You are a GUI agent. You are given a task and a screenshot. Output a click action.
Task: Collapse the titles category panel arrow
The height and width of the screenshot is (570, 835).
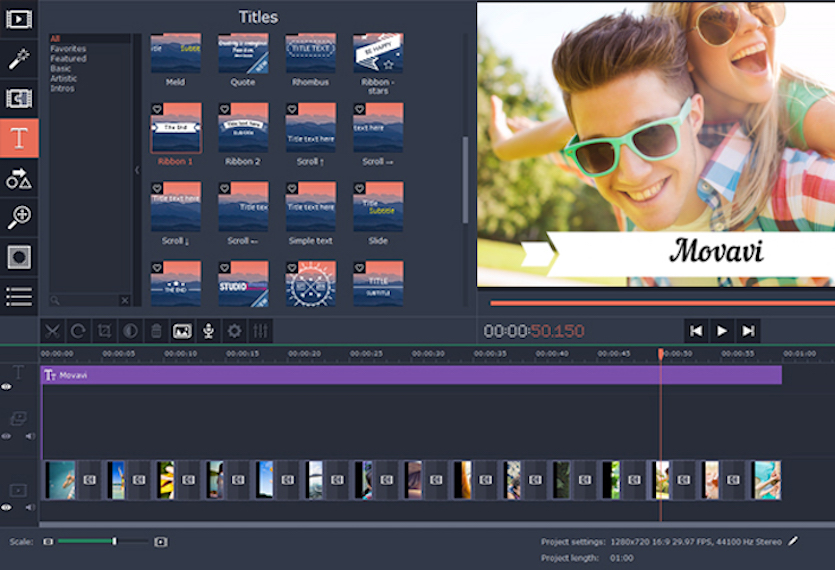point(137,170)
